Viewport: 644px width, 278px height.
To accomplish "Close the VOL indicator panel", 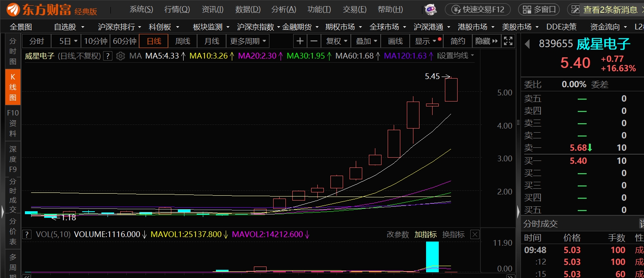I will point(475,235).
